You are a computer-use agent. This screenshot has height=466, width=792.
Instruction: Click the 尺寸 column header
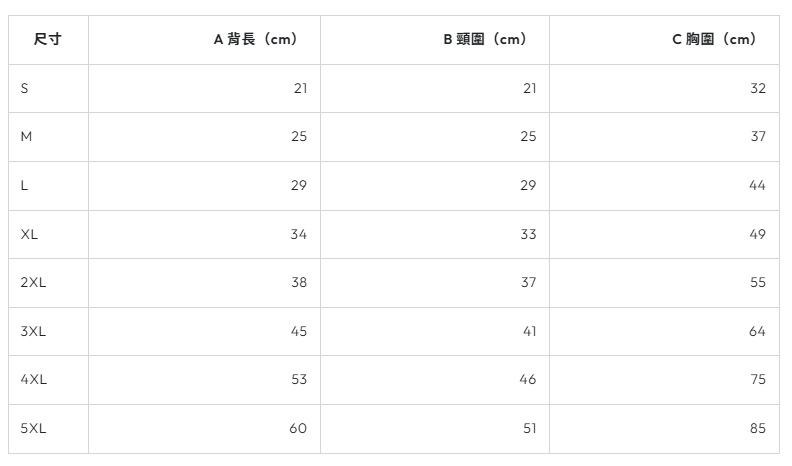(x=47, y=40)
